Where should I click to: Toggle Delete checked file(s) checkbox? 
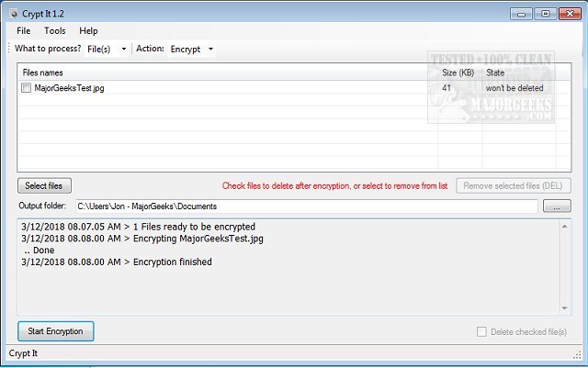(481, 331)
